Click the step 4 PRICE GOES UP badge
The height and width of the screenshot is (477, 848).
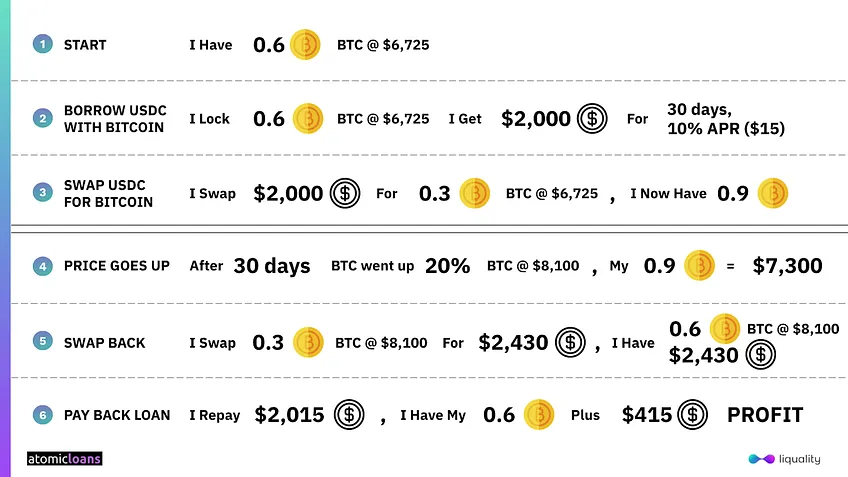click(x=43, y=266)
